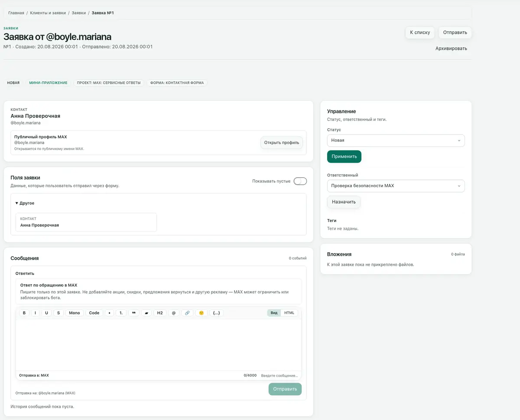Open Заявки breadcrumb link
The height and width of the screenshot is (420, 520).
pyautogui.click(x=79, y=13)
